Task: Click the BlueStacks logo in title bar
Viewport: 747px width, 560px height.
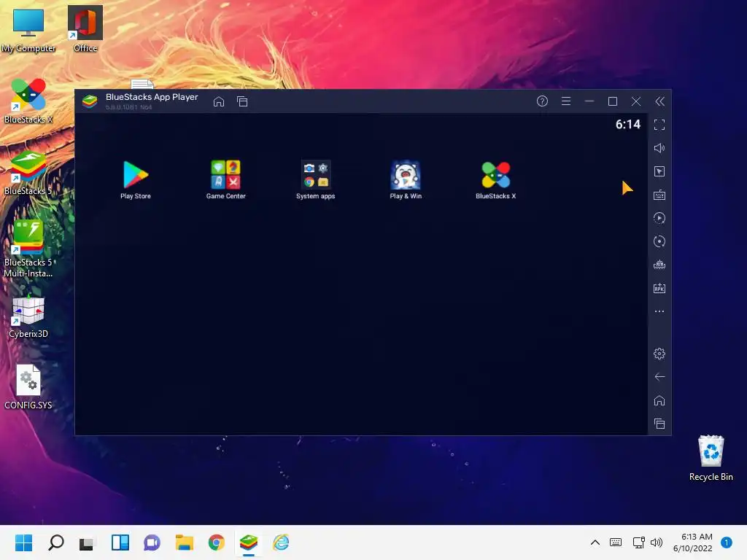Action: pyautogui.click(x=90, y=101)
